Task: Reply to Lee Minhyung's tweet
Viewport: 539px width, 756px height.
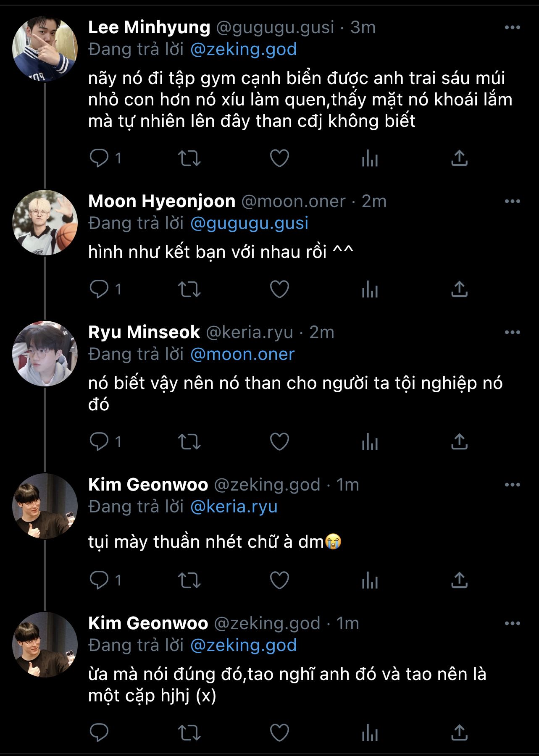Action: tap(100, 158)
